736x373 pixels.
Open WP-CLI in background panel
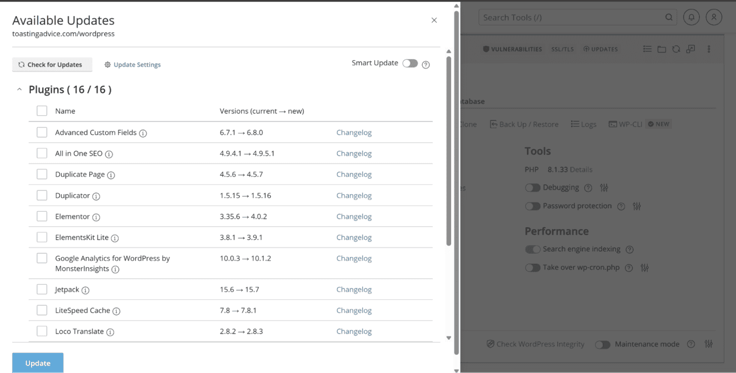pos(625,124)
